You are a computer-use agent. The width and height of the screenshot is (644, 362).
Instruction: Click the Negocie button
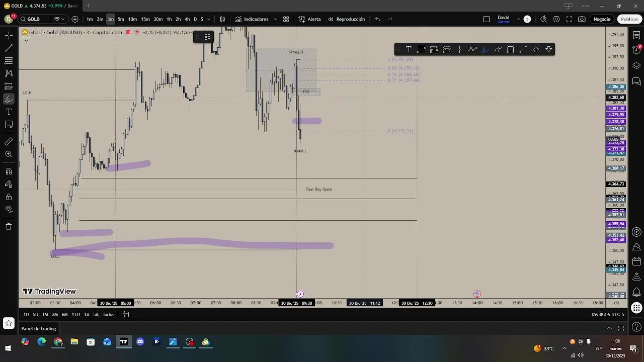point(602,19)
